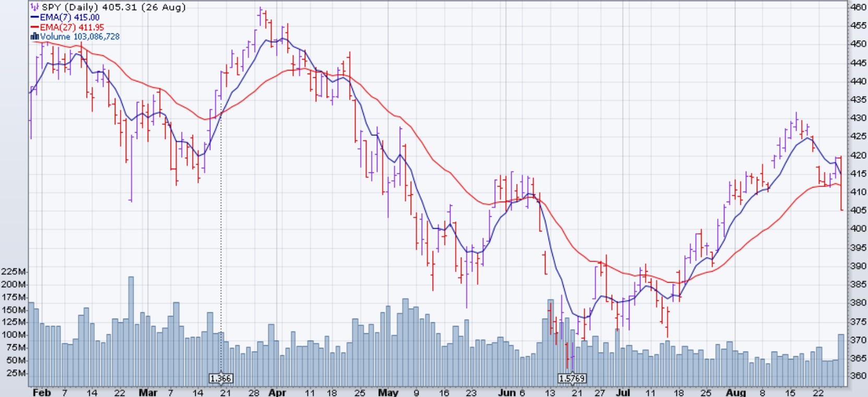Click the Feb label on date axis
The image size is (868, 397).
[42, 392]
